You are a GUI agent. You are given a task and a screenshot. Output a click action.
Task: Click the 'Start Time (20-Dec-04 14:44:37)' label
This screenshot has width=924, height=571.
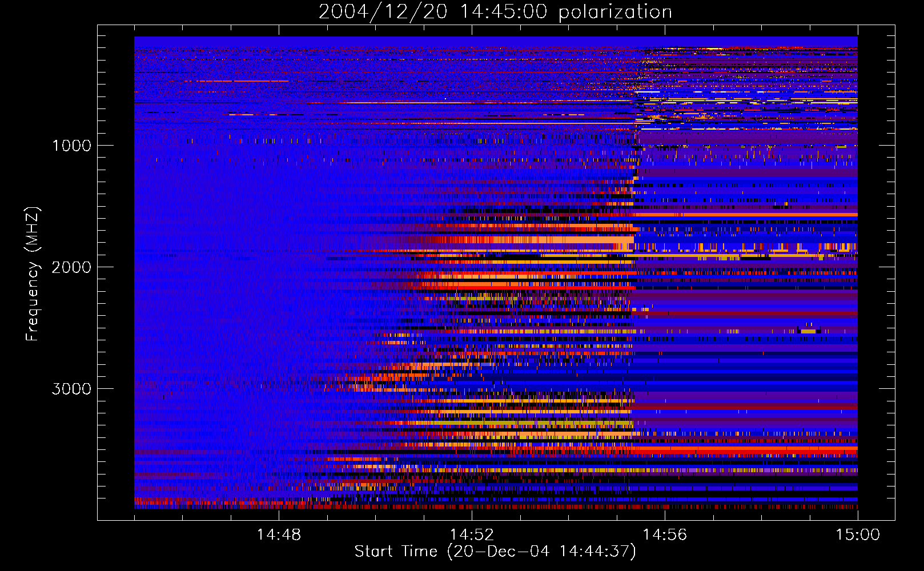(x=495, y=552)
